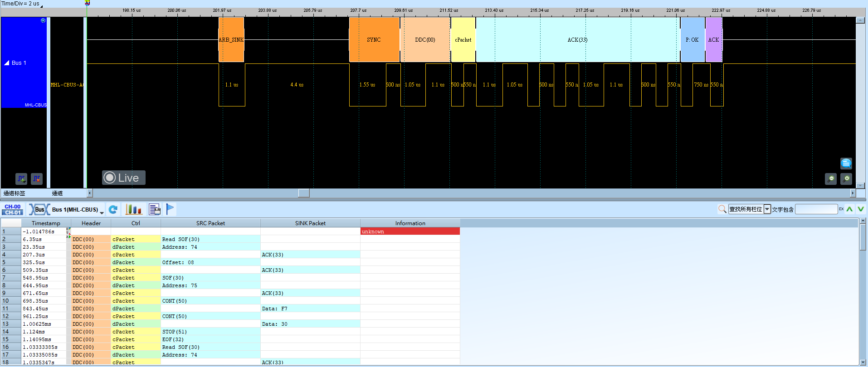Click the CH-00/CH-01 channel view icon
This screenshot has width=868, height=367.
coord(13,209)
